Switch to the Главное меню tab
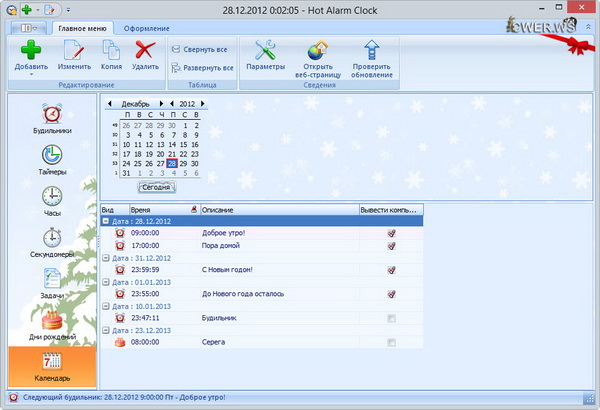This screenshot has height=410, width=600. pos(83,28)
